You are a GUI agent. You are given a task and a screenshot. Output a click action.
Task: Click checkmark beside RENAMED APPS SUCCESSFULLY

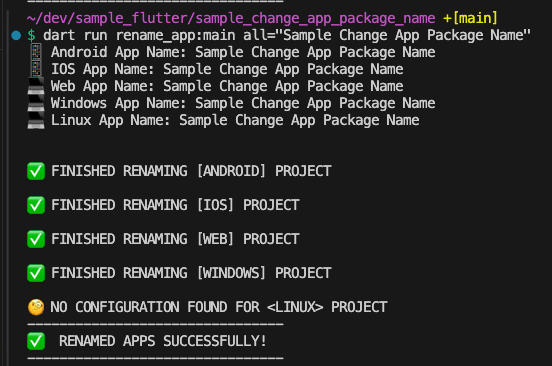point(36,341)
